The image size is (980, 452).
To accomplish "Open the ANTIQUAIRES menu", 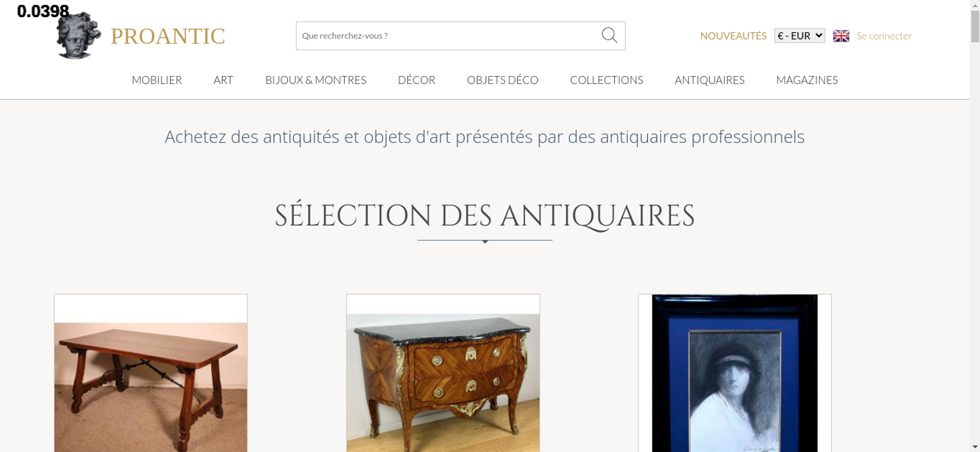I will pyautogui.click(x=710, y=80).
